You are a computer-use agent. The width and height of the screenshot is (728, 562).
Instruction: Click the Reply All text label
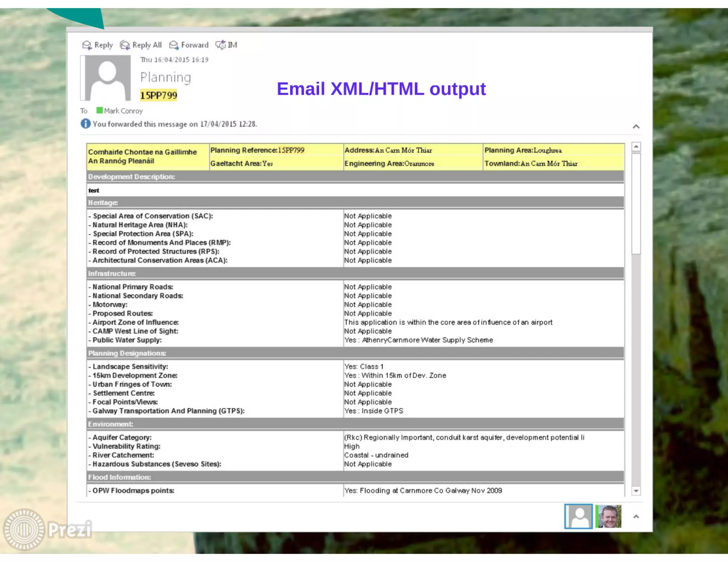click(x=147, y=45)
